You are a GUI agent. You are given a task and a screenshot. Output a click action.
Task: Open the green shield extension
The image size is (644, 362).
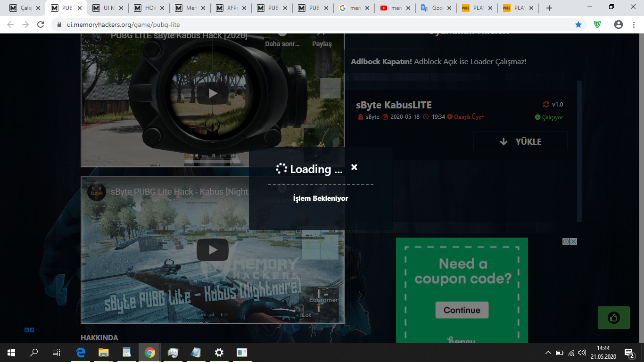pos(597,25)
